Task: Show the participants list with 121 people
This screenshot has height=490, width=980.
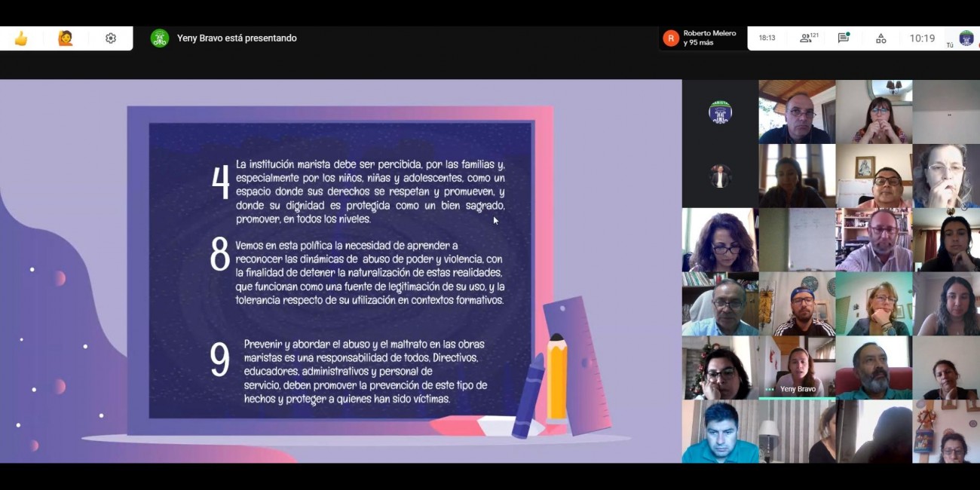Action: pyautogui.click(x=809, y=38)
